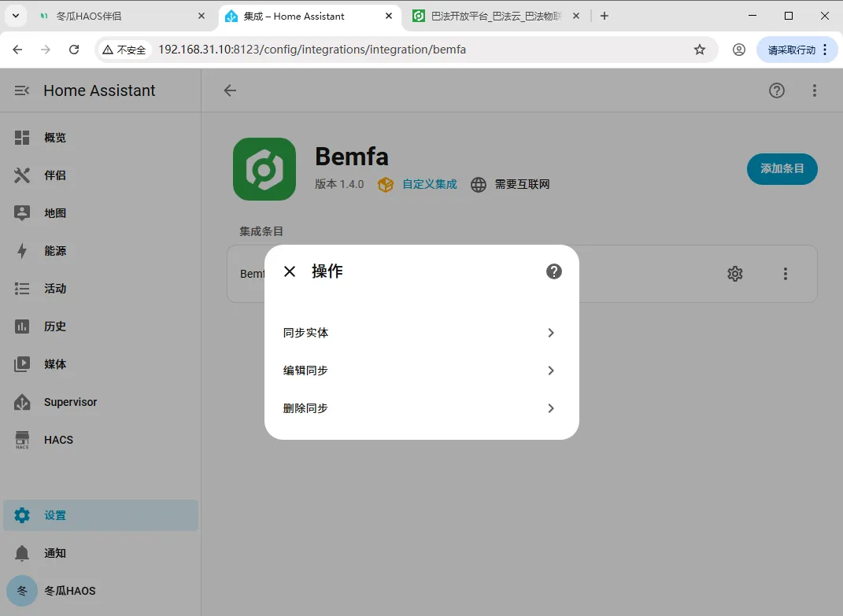843x616 pixels.
Task: Click 需要互联网 globe icon
Action: click(478, 184)
